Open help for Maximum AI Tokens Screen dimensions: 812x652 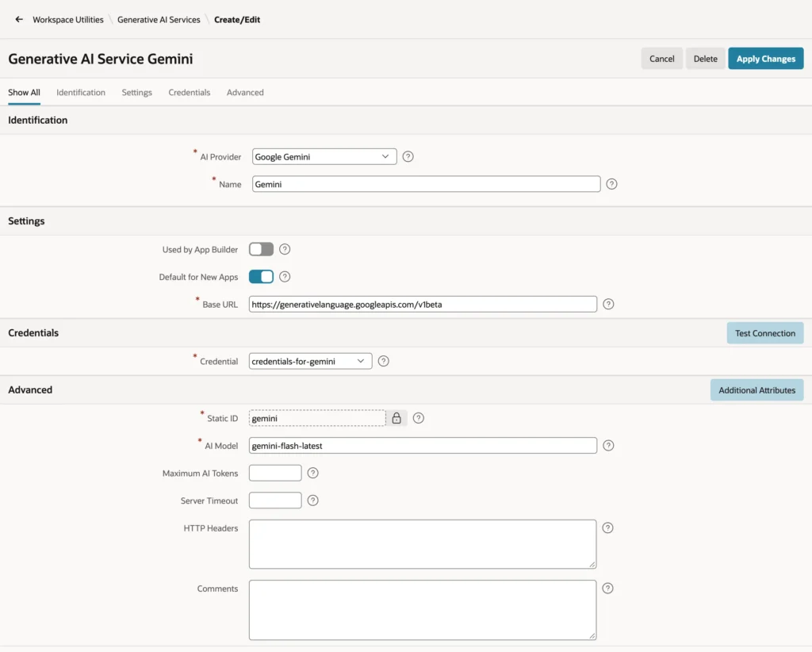[x=312, y=473]
